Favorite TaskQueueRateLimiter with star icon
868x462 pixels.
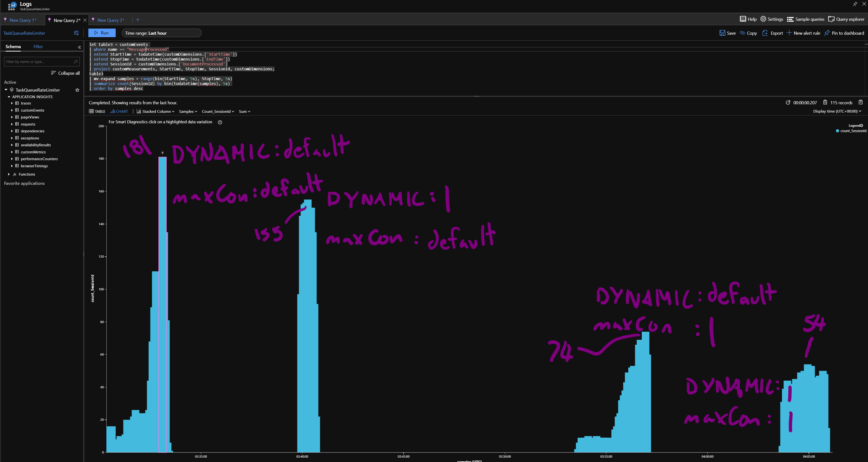[77, 90]
